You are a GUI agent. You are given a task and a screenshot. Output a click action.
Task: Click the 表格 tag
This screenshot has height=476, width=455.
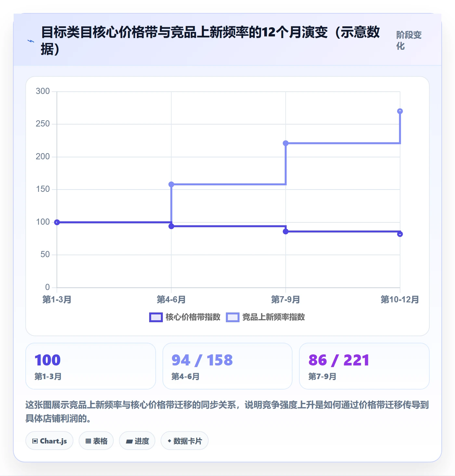coord(96,441)
